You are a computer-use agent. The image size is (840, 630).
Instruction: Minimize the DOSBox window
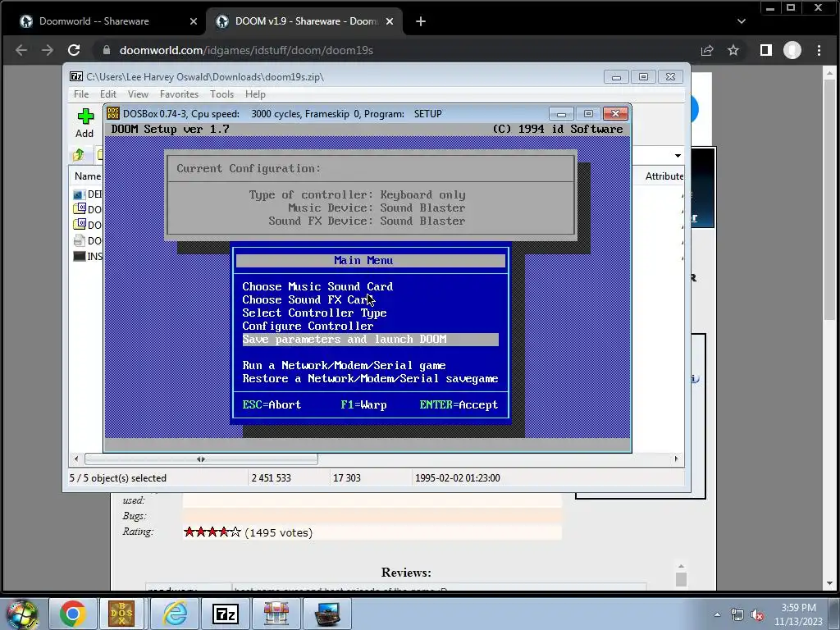tap(561, 113)
